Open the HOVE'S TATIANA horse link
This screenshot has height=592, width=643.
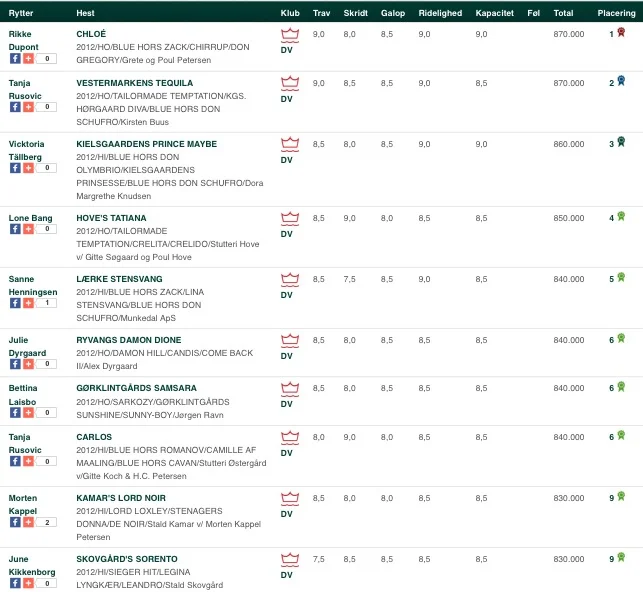pos(111,218)
